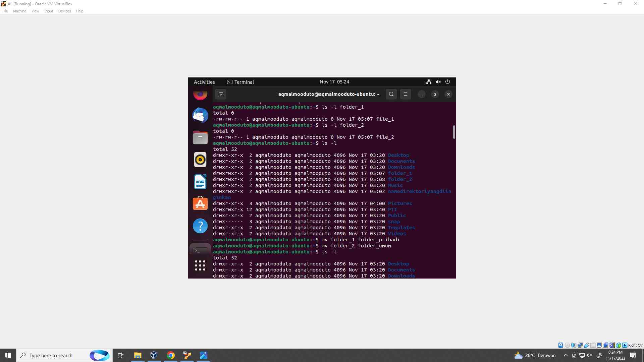Open LibreOffice Writer from the dock
644x362 pixels.
pyautogui.click(x=200, y=182)
